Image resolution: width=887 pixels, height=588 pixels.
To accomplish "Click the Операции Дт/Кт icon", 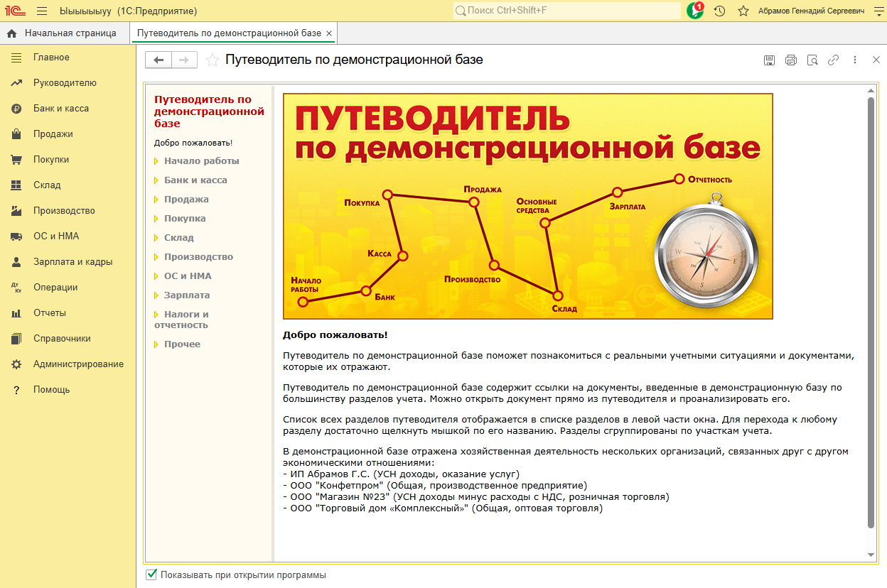I will pyautogui.click(x=16, y=288).
